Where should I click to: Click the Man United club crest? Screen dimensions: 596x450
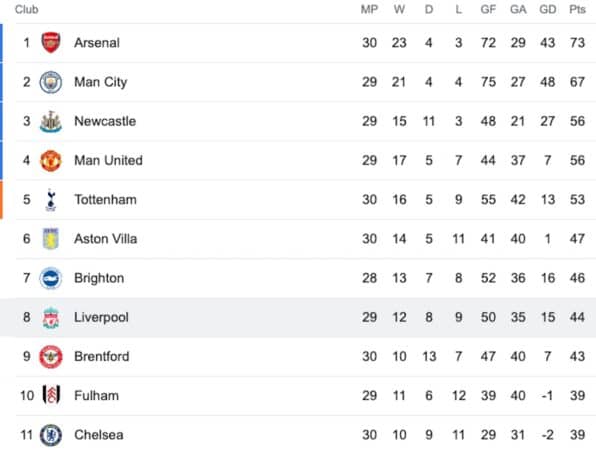[51, 161]
